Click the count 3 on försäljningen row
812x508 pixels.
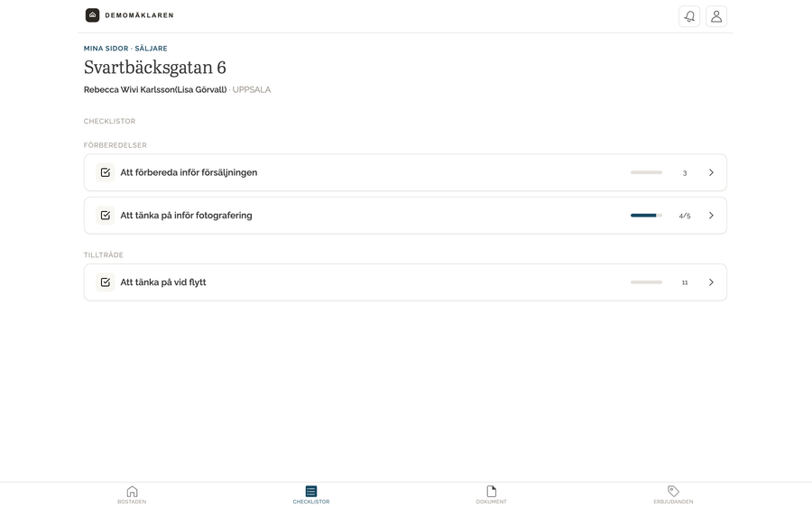point(685,173)
